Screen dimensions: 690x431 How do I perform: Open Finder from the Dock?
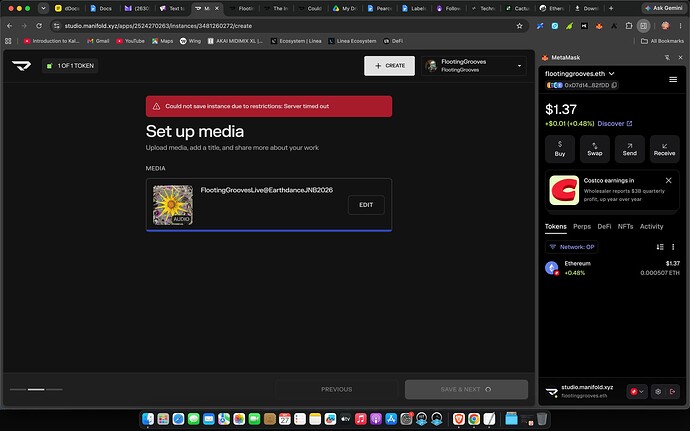pyautogui.click(x=148, y=418)
